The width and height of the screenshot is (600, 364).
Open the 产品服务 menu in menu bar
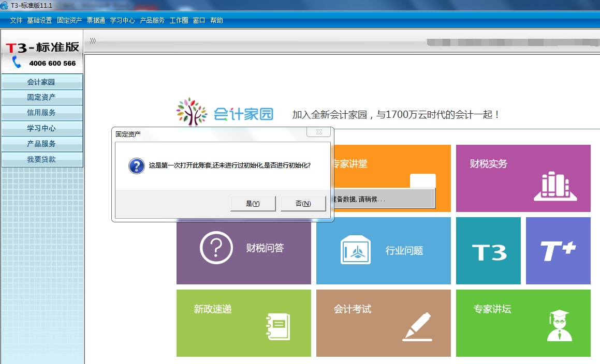(x=152, y=20)
